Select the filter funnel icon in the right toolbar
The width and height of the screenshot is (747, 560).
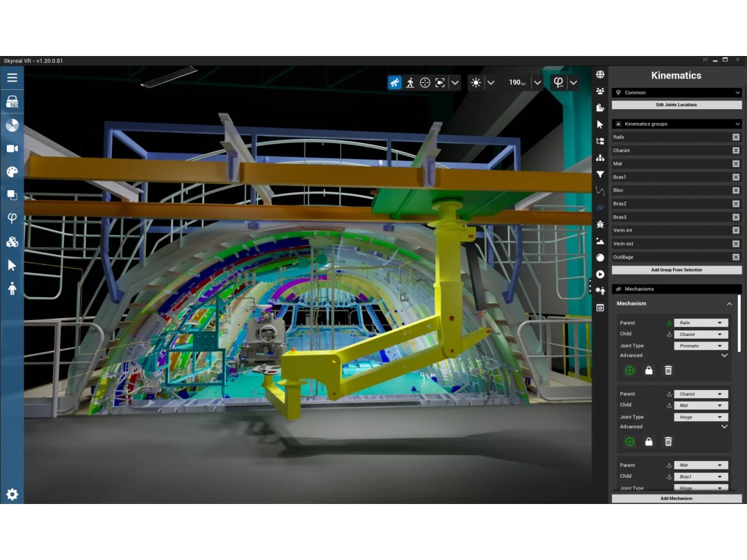600,175
